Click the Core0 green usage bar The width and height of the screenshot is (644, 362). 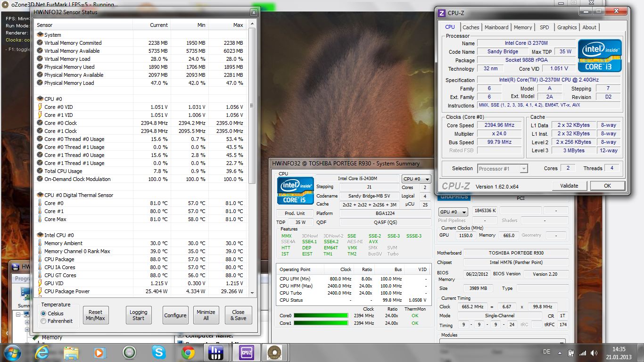pos(321,316)
